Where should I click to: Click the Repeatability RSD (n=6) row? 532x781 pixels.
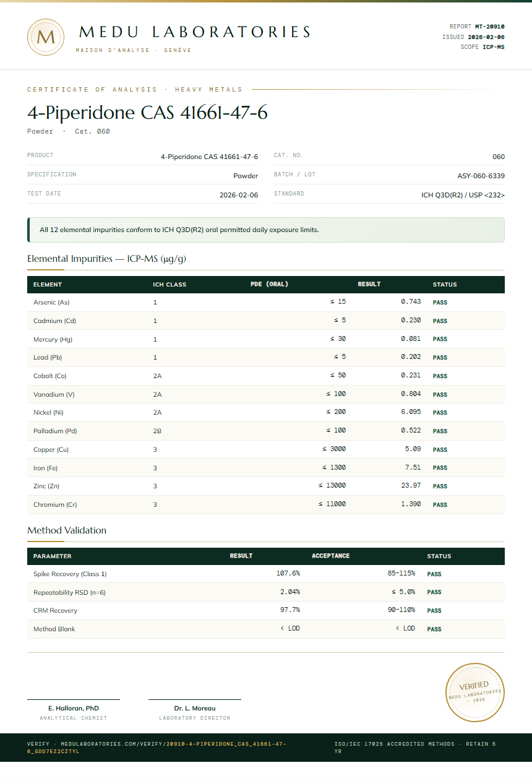point(266,592)
